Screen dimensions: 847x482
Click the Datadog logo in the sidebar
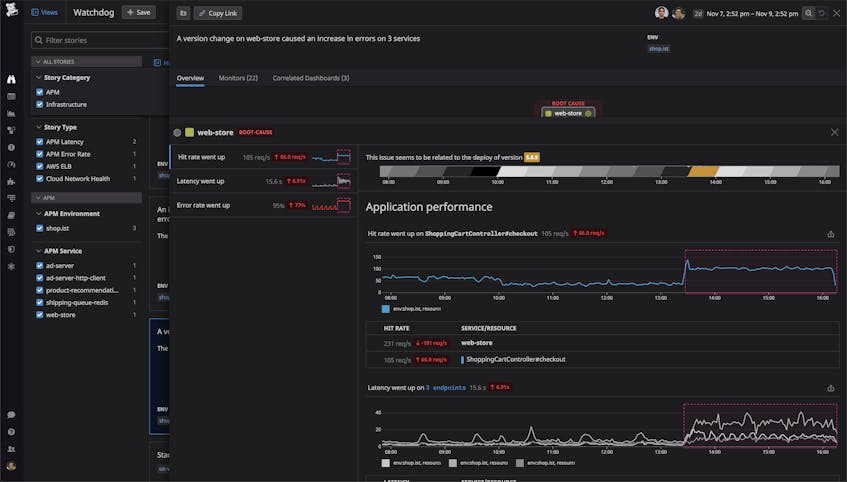tap(11, 9)
